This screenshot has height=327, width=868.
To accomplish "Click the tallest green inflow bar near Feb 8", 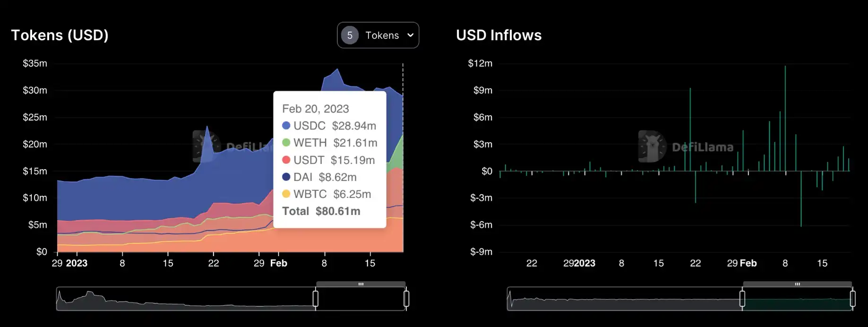I will (785, 118).
